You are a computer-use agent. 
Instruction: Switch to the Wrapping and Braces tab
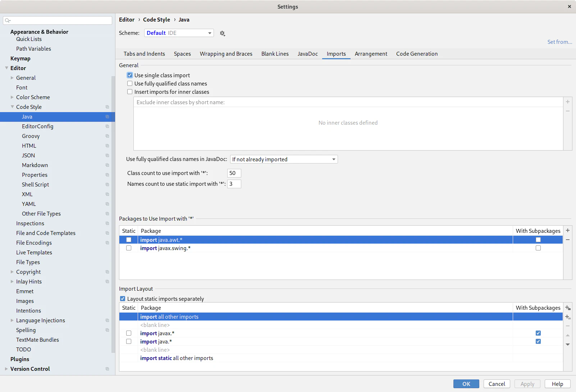coord(226,54)
